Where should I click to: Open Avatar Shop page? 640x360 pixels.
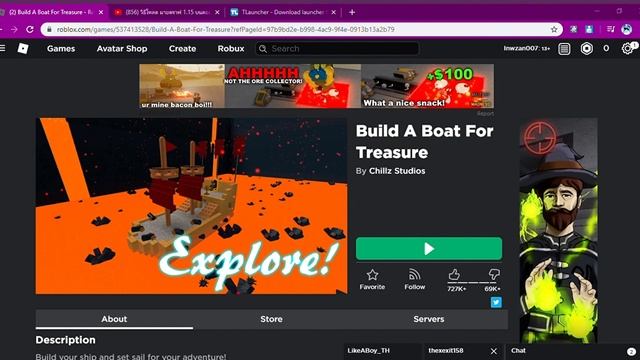coord(122,49)
